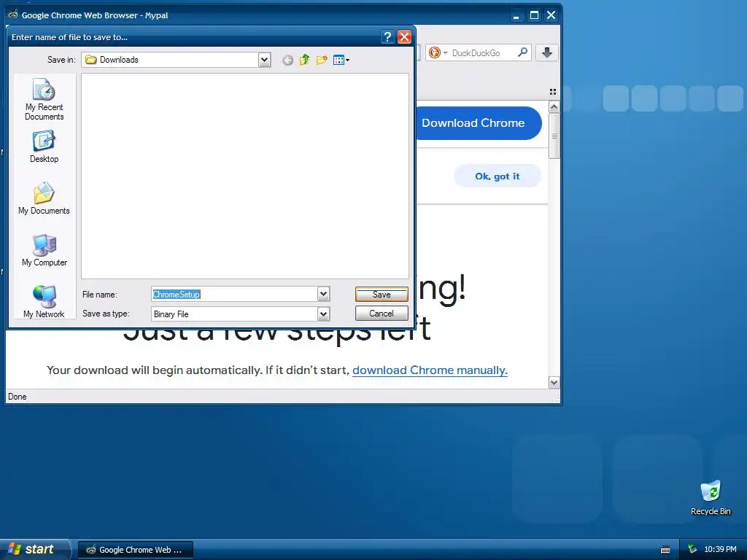This screenshot has height=560, width=747.
Task: Cancel the save file dialog
Action: [382, 314]
